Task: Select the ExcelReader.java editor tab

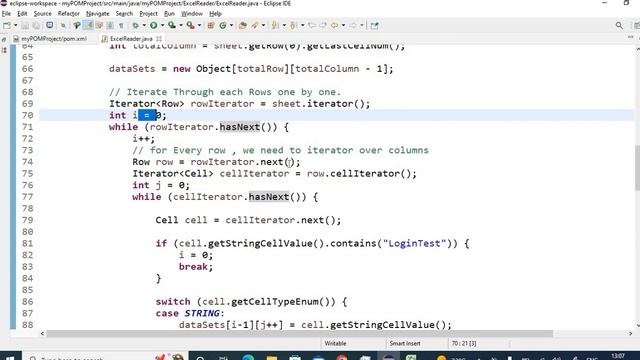Action: [131, 39]
